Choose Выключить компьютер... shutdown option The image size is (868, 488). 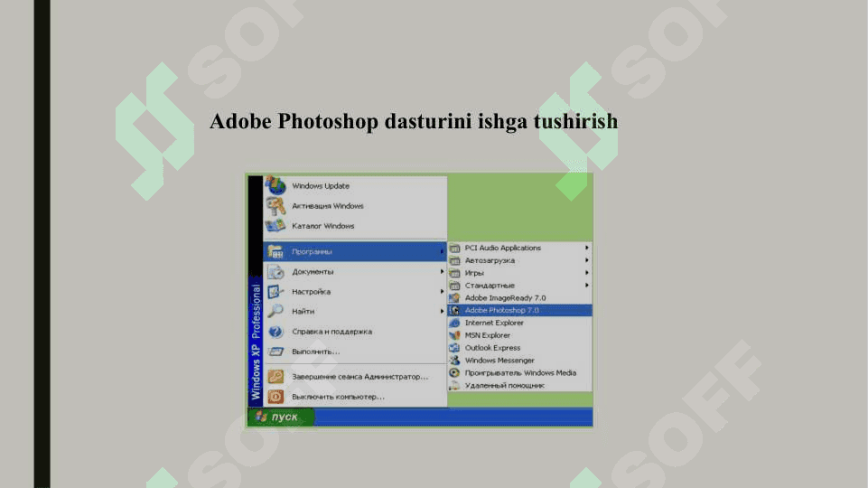[x=355, y=397]
